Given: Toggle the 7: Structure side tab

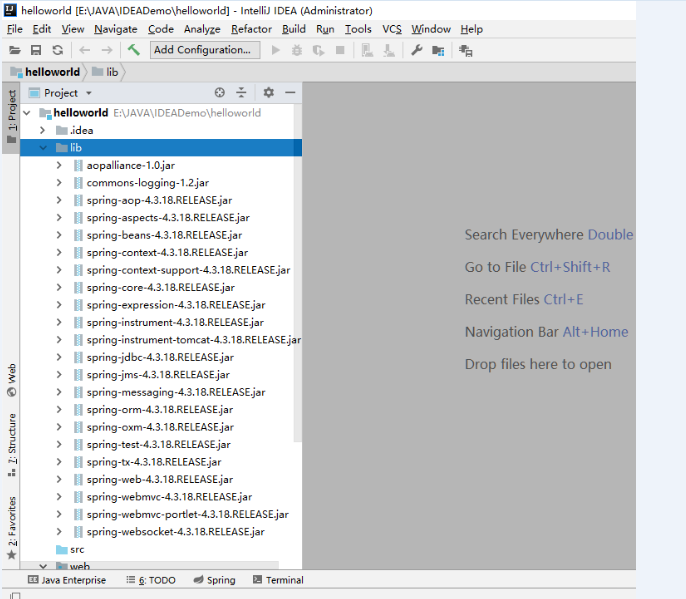Looking at the screenshot, I should point(12,445).
